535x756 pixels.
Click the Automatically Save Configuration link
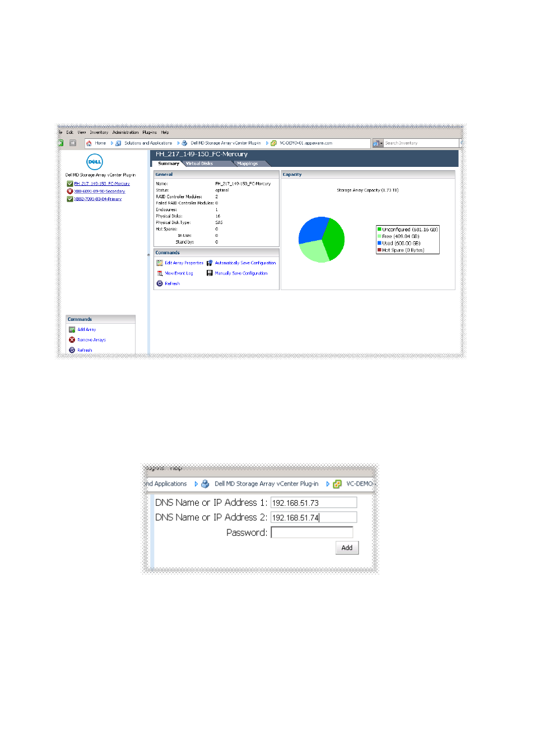[245, 263]
